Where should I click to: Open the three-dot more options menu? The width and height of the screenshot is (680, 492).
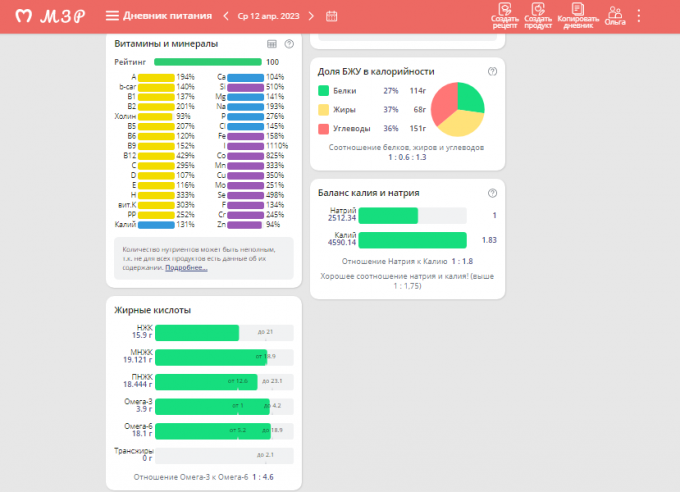(x=640, y=16)
